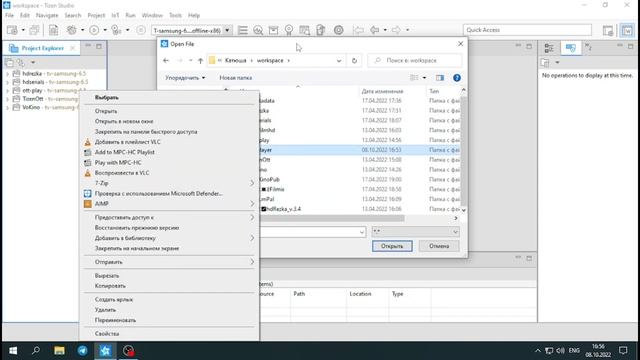This screenshot has width=640, height=360.
Task: Click the magnifier monitor toolbar icon
Action: pos(258,30)
